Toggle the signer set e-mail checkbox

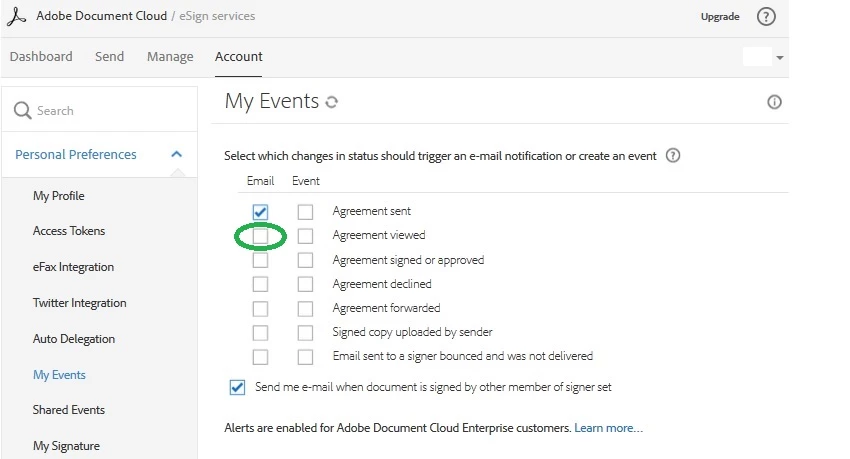(237, 387)
